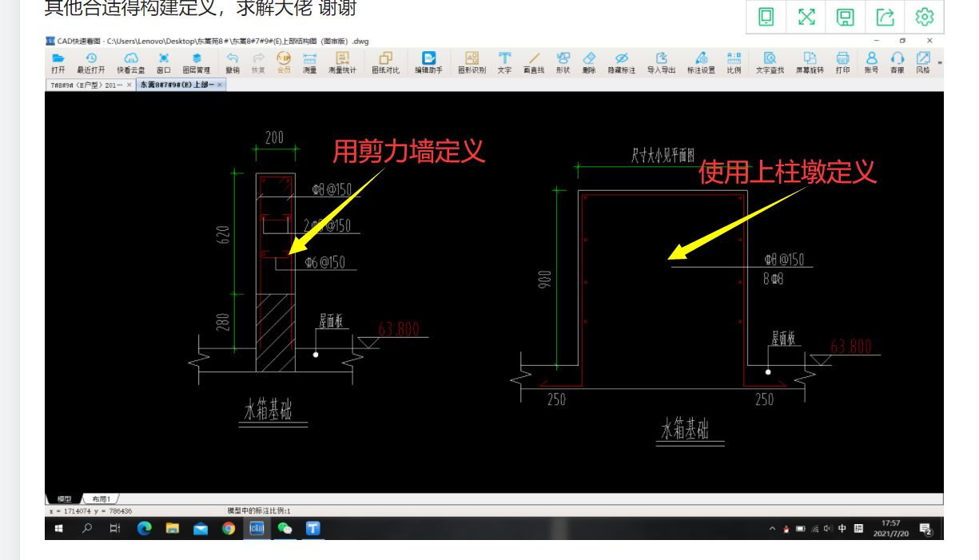Screen dimensions: 979x560
Task: Launch Google Chrome from the taskbar
Action: [229, 528]
